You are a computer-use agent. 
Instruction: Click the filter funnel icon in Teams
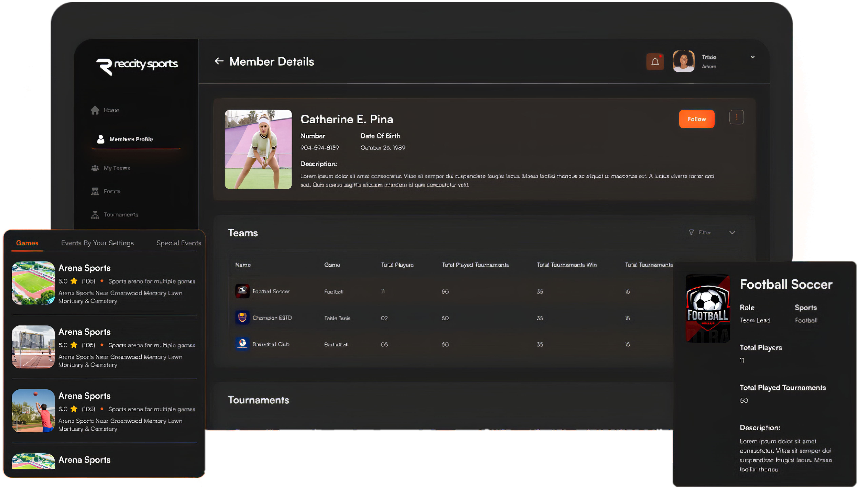pos(691,232)
